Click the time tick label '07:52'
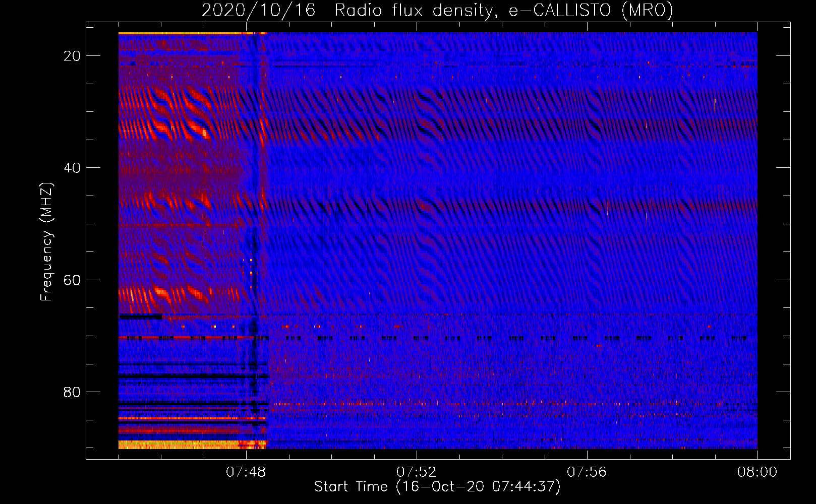816x504 pixels. (417, 472)
